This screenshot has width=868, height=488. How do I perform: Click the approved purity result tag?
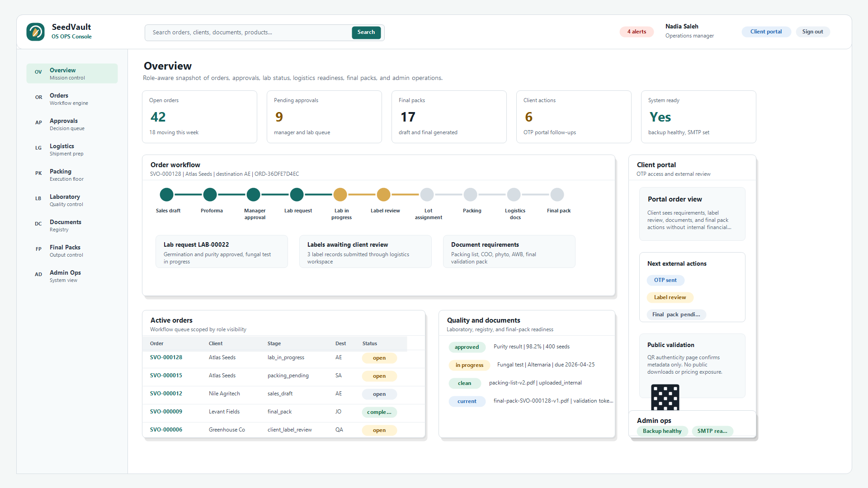point(467,347)
